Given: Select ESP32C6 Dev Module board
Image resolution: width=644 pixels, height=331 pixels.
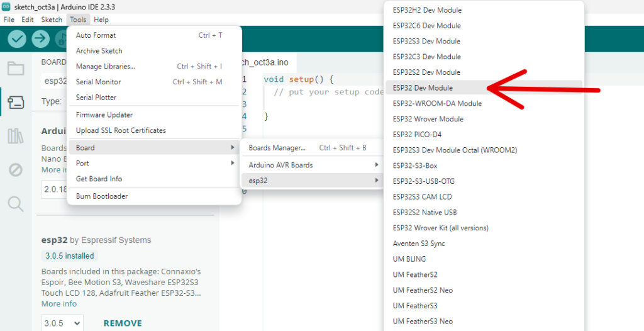Looking at the screenshot, I should (x=484, y=26).
